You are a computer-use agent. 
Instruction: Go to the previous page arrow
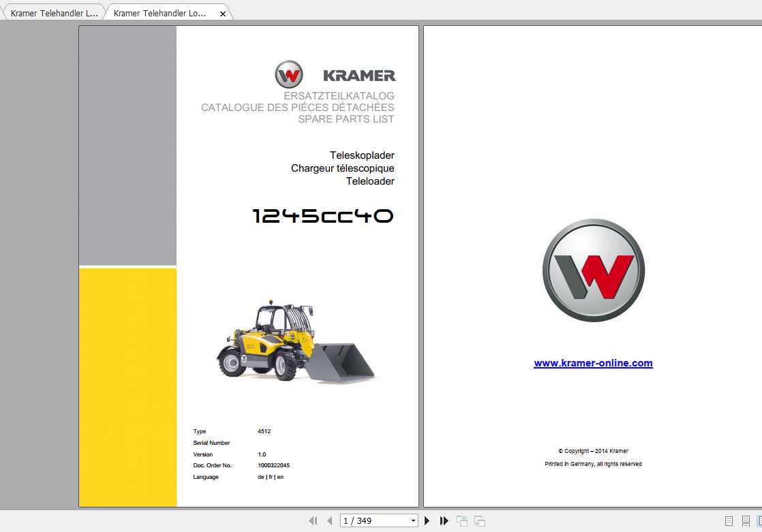coord(330,521)
